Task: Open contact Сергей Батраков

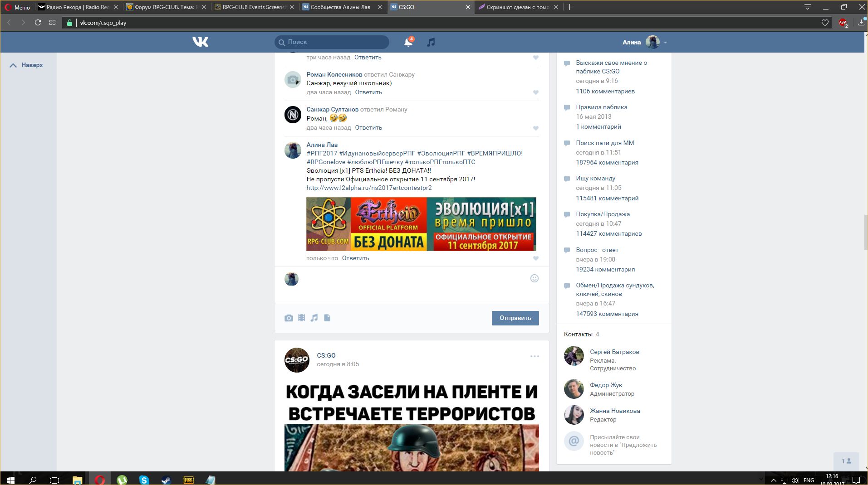Action: pyautogui.click(x=614, y=352)
